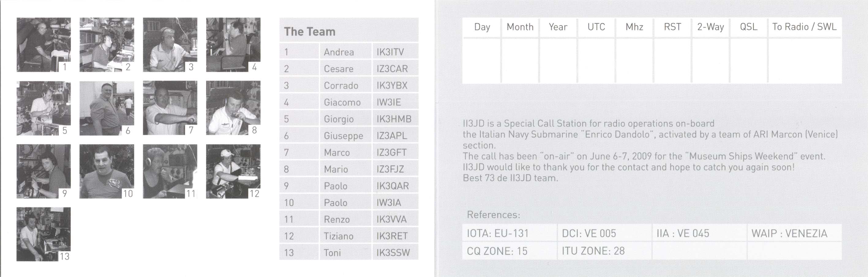
Task: Click the IK3SSW callsign for Toni
Action: point(393,253)
